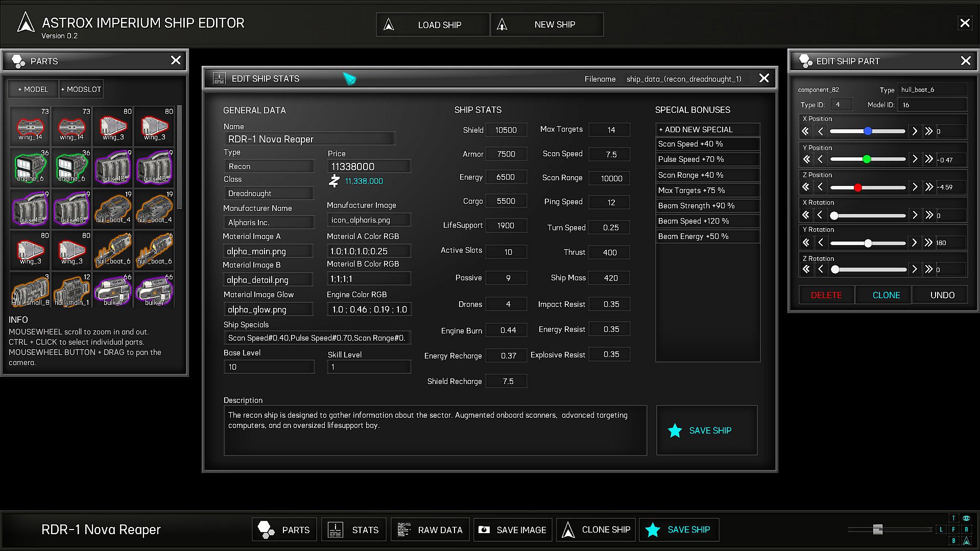This screenshot has width=980, height=551.
Task: Click the Z Rotation double-right arrow
Action: pos(928,269)
